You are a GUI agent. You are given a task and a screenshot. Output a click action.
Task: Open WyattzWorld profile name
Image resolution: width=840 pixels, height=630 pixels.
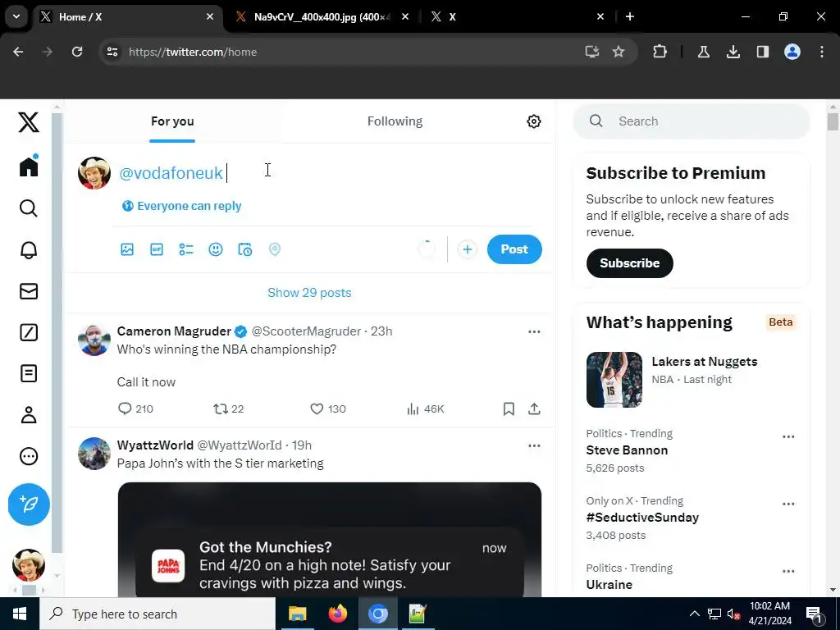(155, 445)
